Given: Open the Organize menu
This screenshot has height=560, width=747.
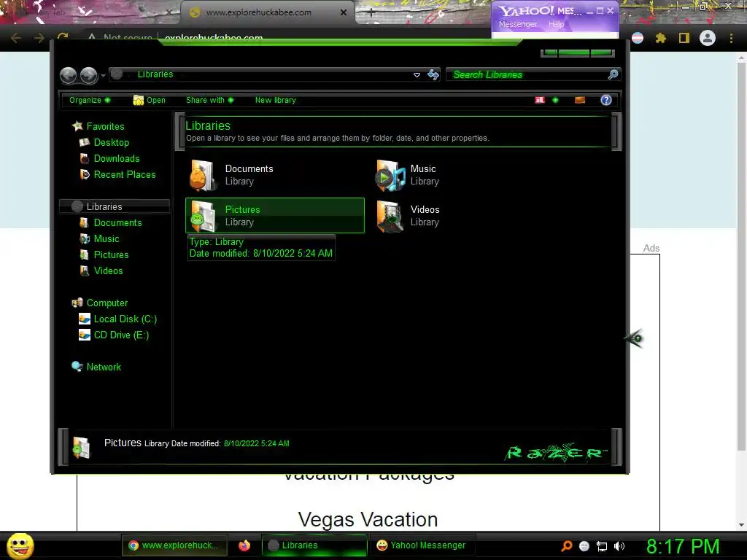Looking at the screenshot, I should (x=90, y=100).
